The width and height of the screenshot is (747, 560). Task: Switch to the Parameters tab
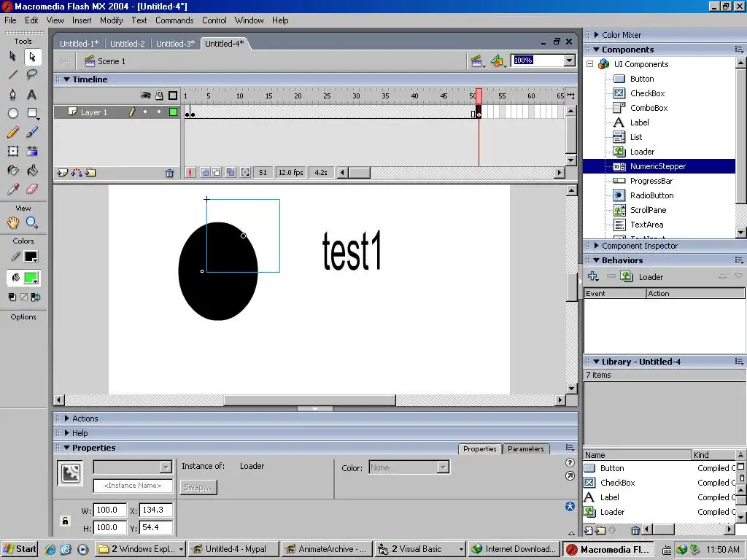(525, 448)
